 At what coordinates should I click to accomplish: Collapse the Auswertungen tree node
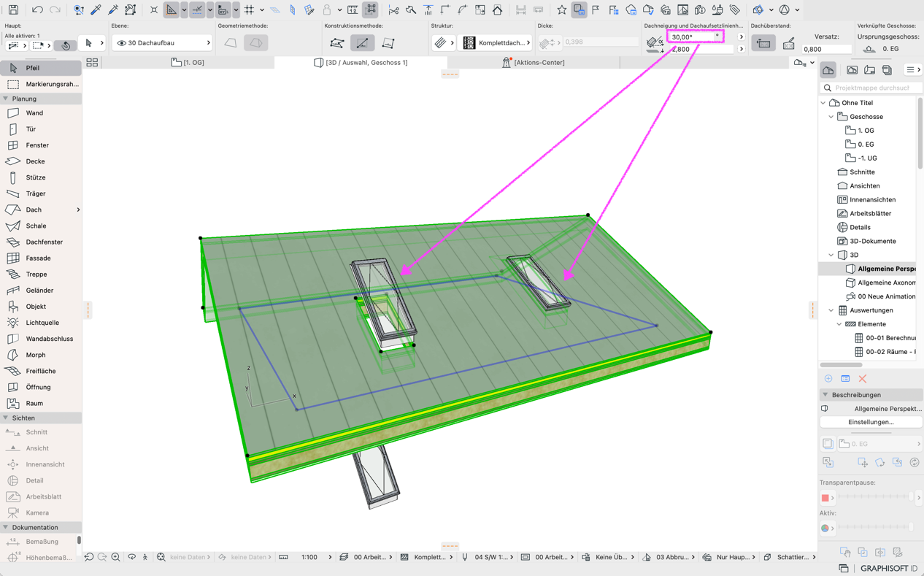[x=831, y=310]
